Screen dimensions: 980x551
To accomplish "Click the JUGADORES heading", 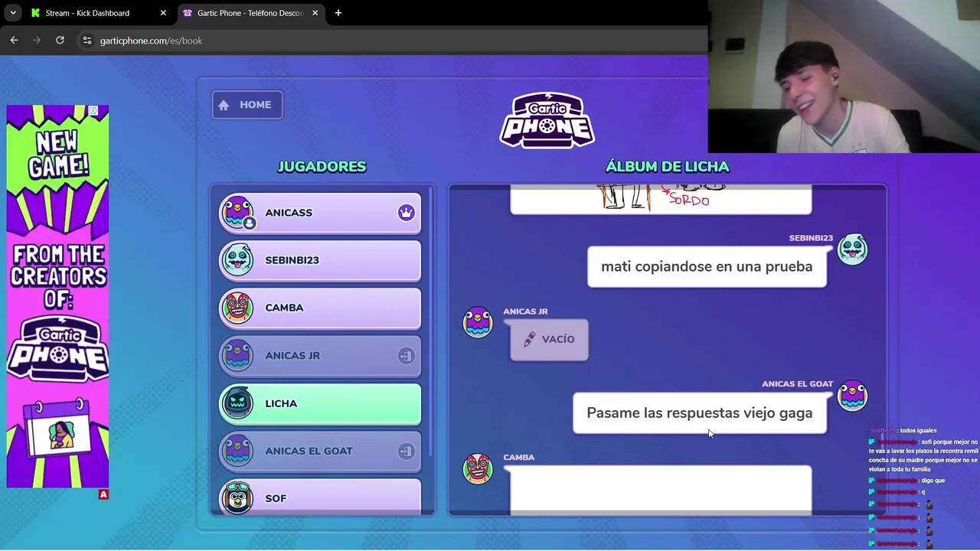I will 322,167.
